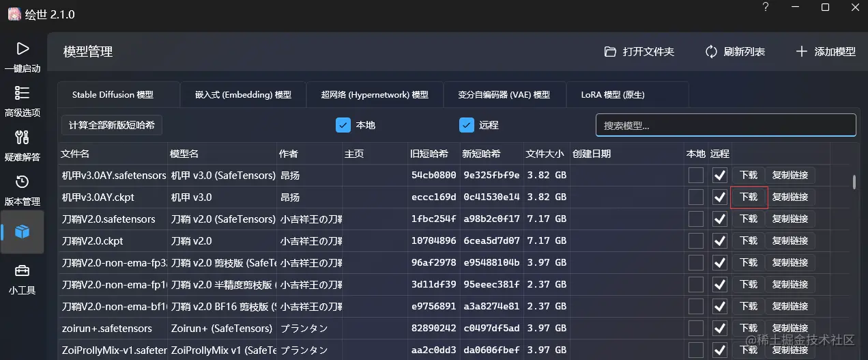Open 小工具 toolbox sidebar icon
This screenshot has width=868, height=360.
point(23,271)
